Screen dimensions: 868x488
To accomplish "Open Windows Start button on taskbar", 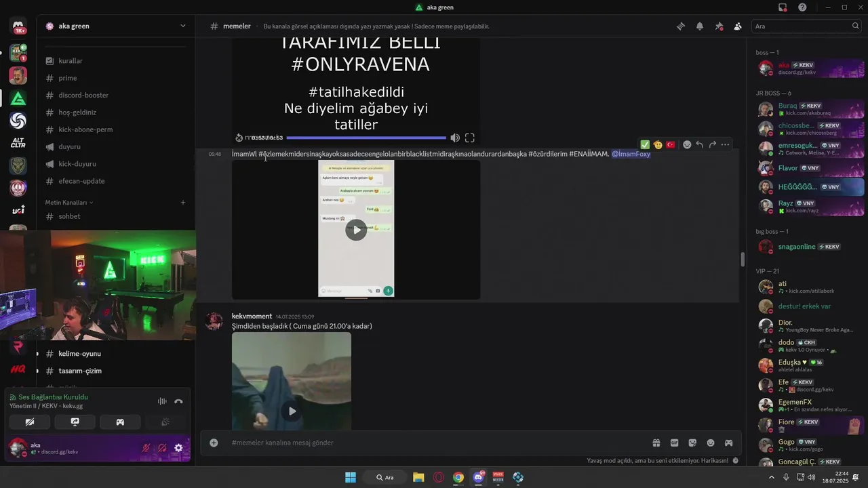I will tap(351, 477).
